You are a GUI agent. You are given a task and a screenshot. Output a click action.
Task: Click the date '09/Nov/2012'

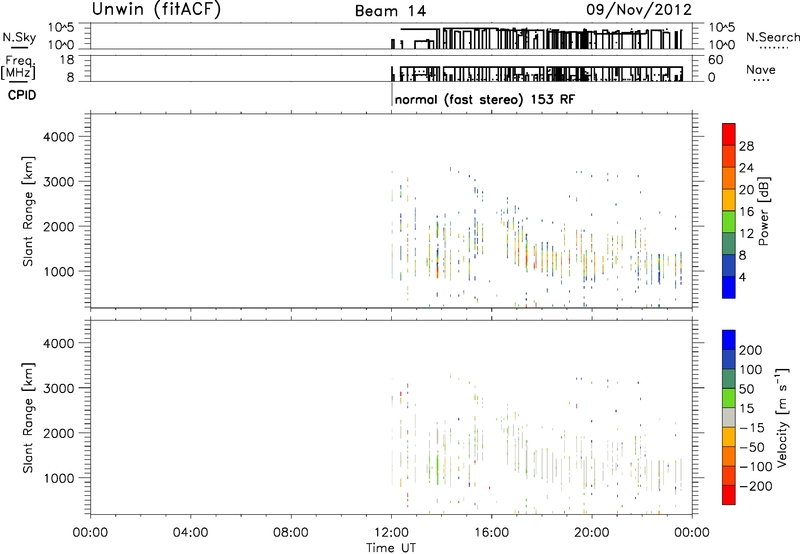pos(638,10)
